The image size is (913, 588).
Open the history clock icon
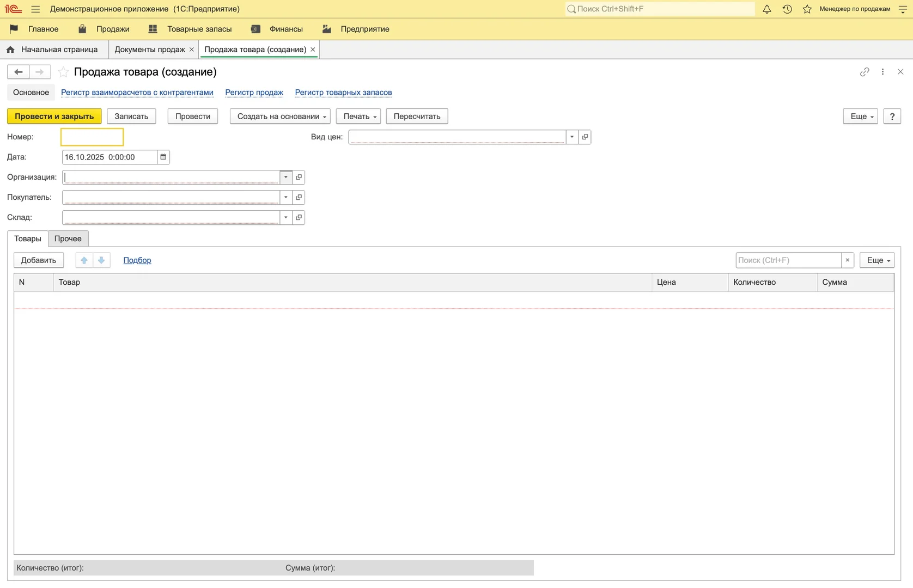(x=787, y=9)
